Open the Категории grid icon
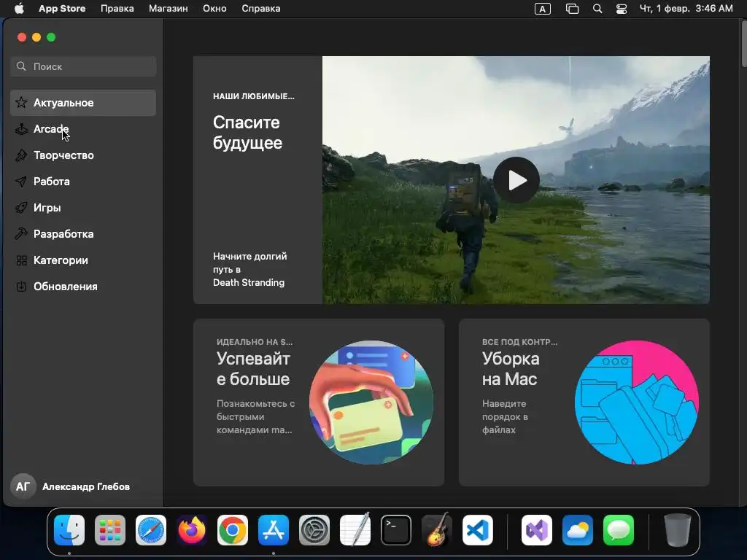This screenshot has height=560, width=747. (21, 260)
